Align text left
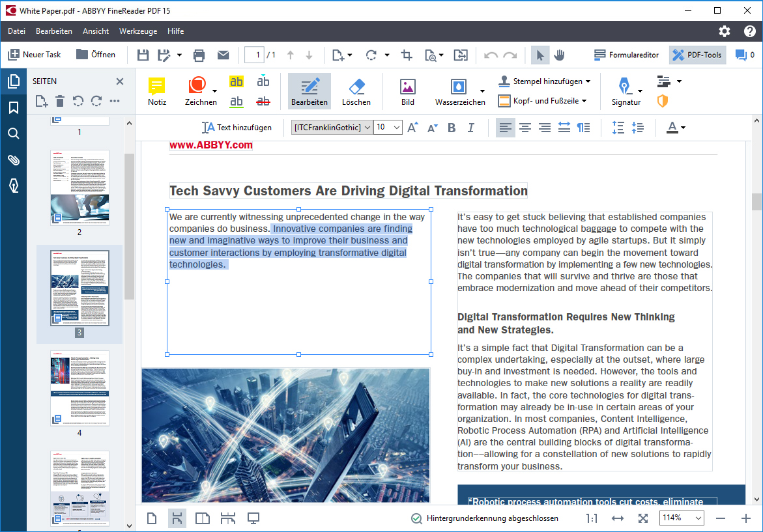The width and height of the screenshot is (763, 532). pos(505,128)
